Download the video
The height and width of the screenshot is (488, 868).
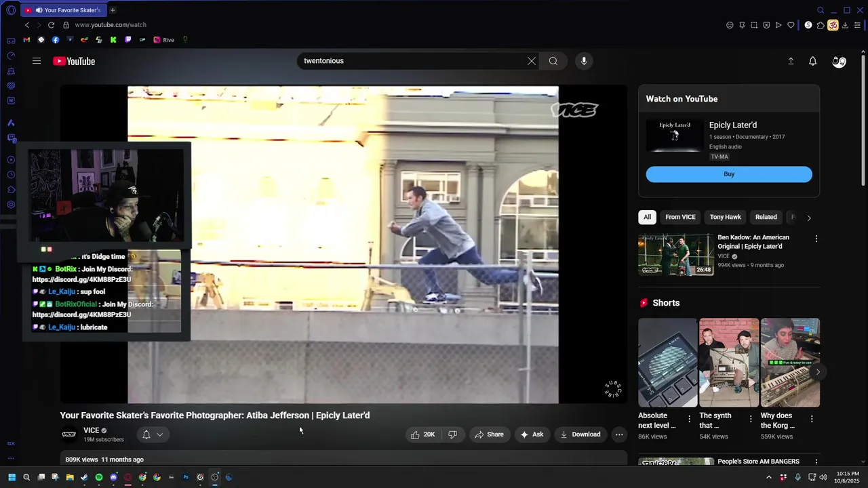click(580, 434)
